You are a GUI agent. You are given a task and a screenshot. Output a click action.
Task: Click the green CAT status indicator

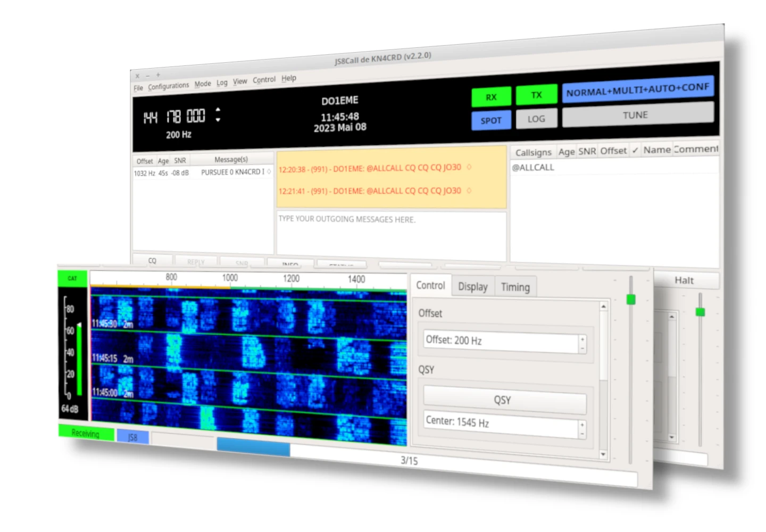coord(72,278)
